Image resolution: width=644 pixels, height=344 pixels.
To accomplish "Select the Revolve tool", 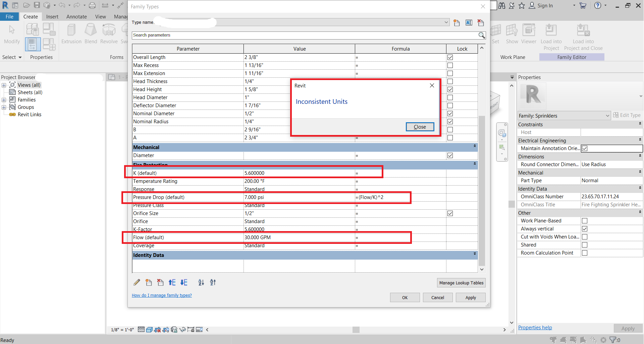I will 109,32.
